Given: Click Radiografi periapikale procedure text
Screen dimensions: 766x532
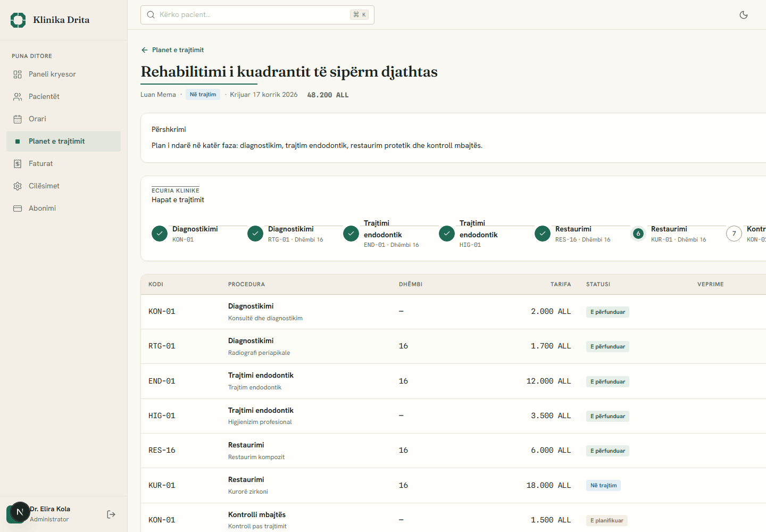Looking at the screenshot, I should (259, 353).
